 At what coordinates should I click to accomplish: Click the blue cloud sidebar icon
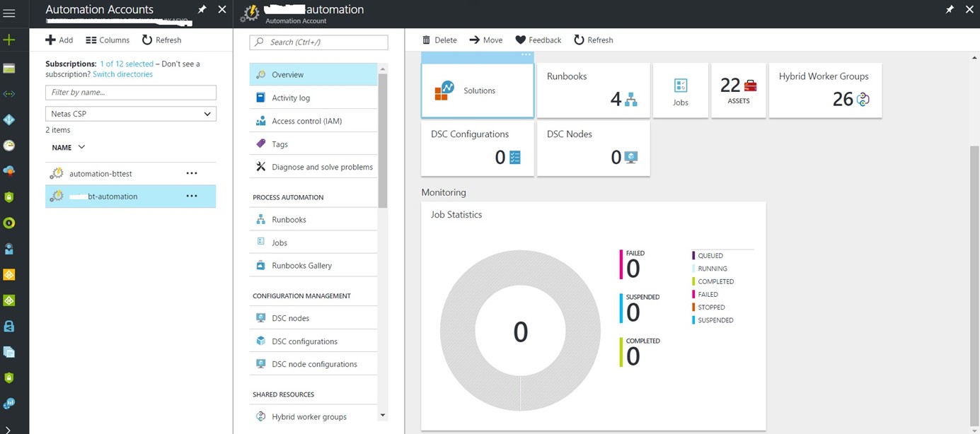[9, 171]
